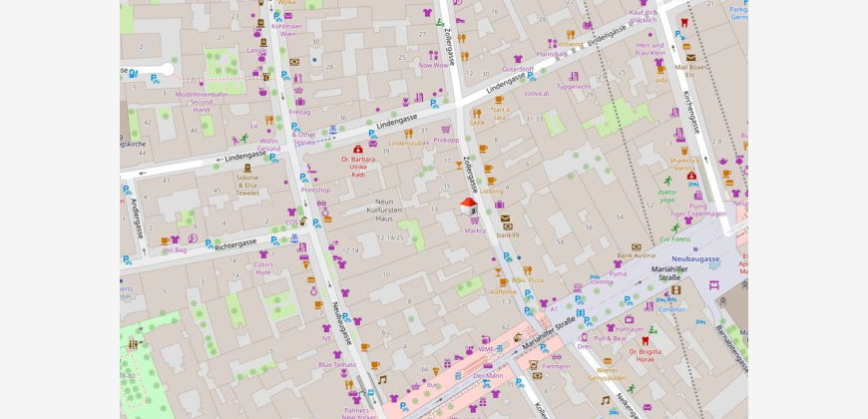This screenshot has width=868, height=419.
Task: Select the Mail Boxes Etc envelope icon
Action: pyautogui.click(x=690, y=58)
